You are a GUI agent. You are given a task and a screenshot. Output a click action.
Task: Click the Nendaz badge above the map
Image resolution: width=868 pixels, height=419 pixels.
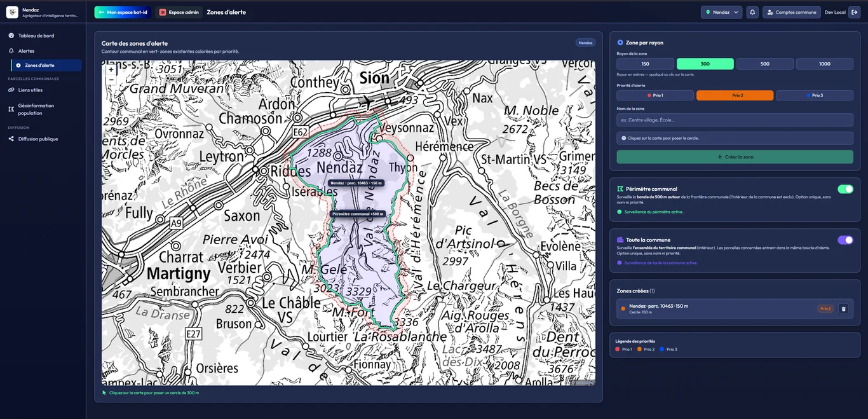[x=585, y=43]
